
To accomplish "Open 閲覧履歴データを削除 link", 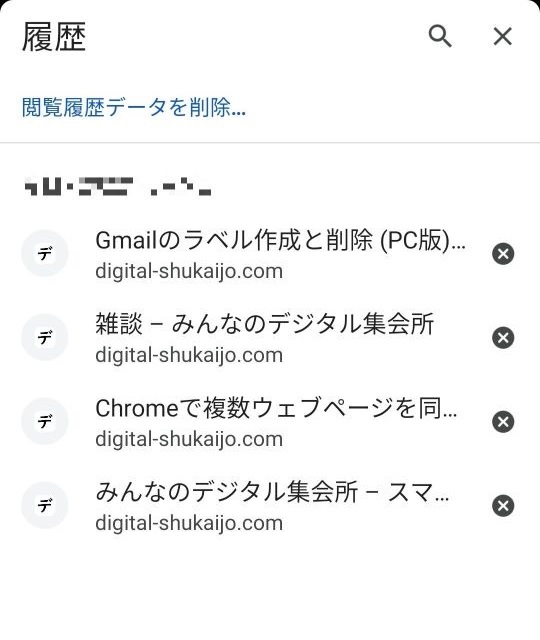I will tap(134, 107).
